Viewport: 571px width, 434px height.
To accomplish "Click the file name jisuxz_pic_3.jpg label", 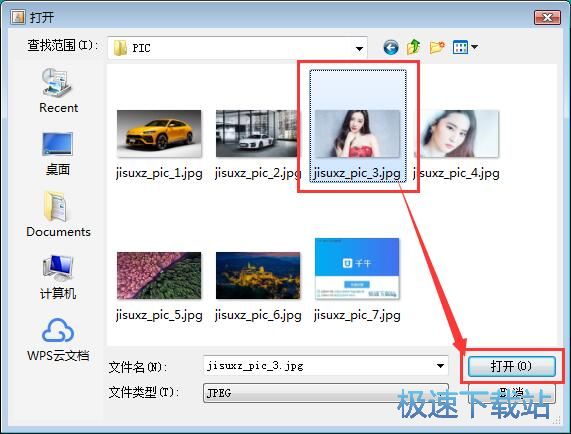I will pos(357,173).
